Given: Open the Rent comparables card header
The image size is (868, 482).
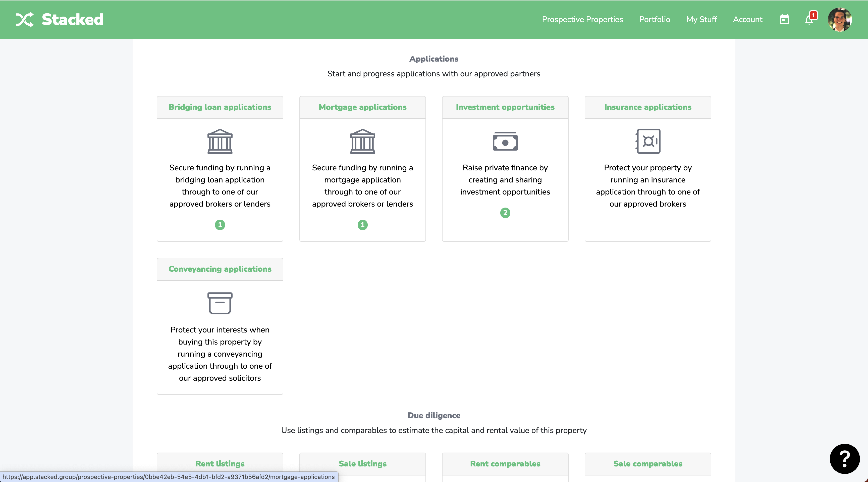Looking at the screenshot, I should [505, 464].
